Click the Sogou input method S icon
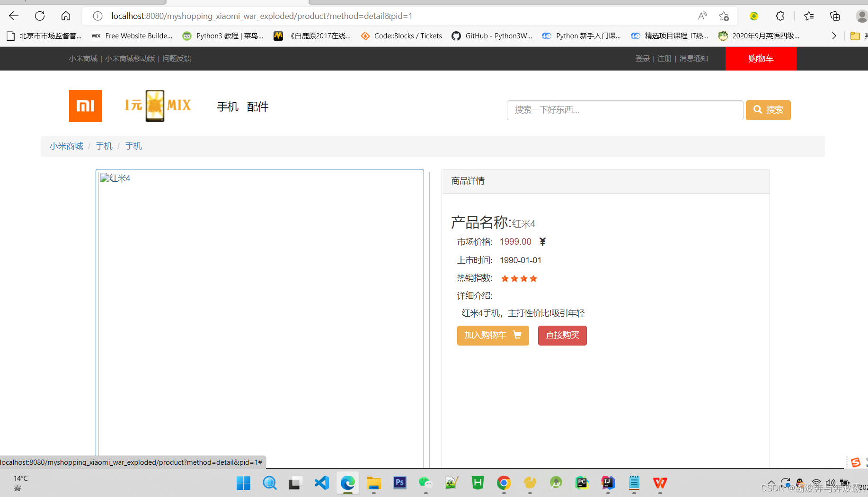The height and width of the screenshot is (497, 868). [x=855, y=462]
